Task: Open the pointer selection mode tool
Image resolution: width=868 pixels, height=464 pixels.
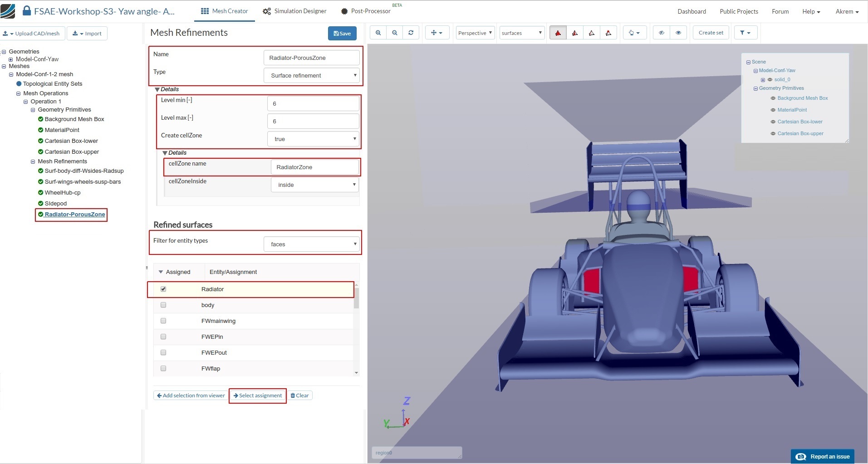Action: [x=634, y=33]
